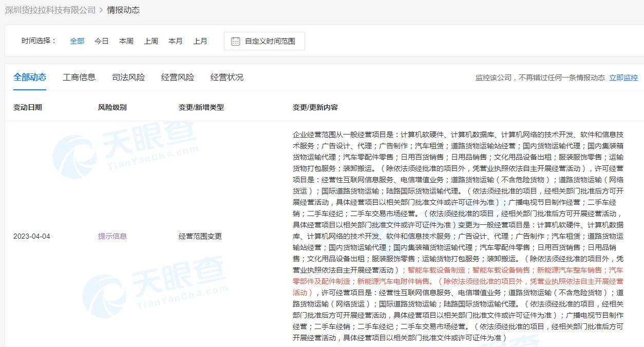
Task: Click the 变更/新增类型 column header
Action: tap(201, 107)
